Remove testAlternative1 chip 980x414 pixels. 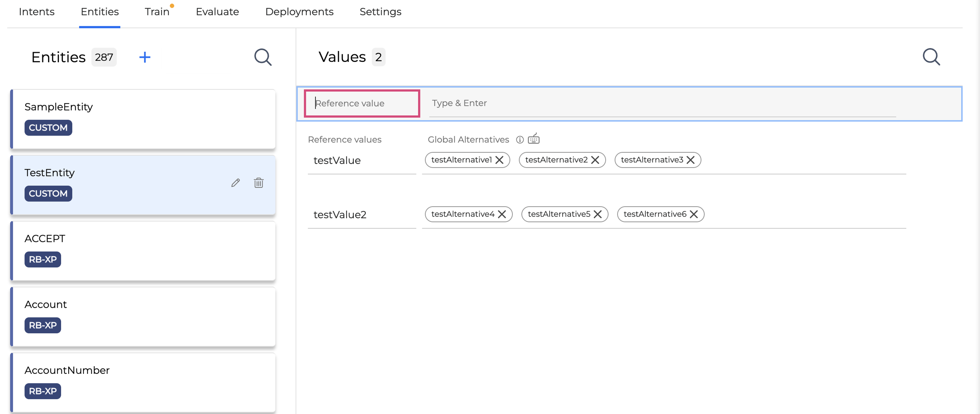tap(499, 160)
